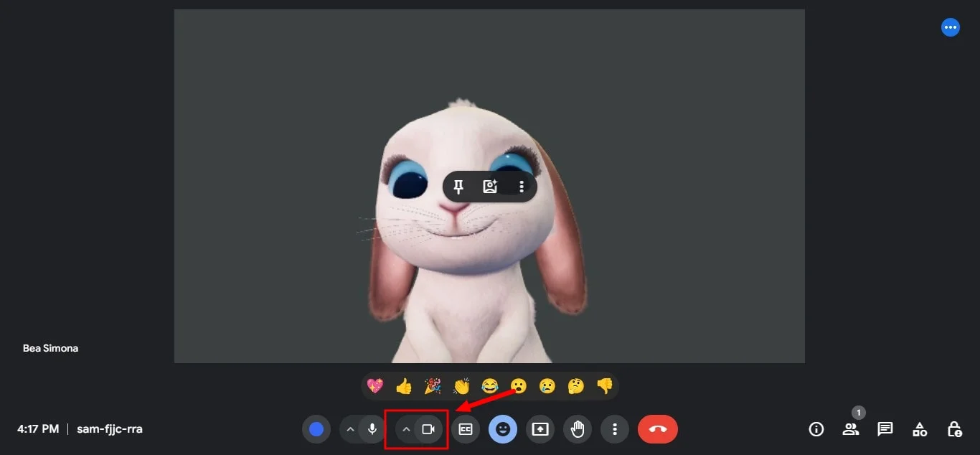980x455 pixels.
Task: Click the blue three-dot button at top right
Action: pyautogui.click(x=951, y=27)
